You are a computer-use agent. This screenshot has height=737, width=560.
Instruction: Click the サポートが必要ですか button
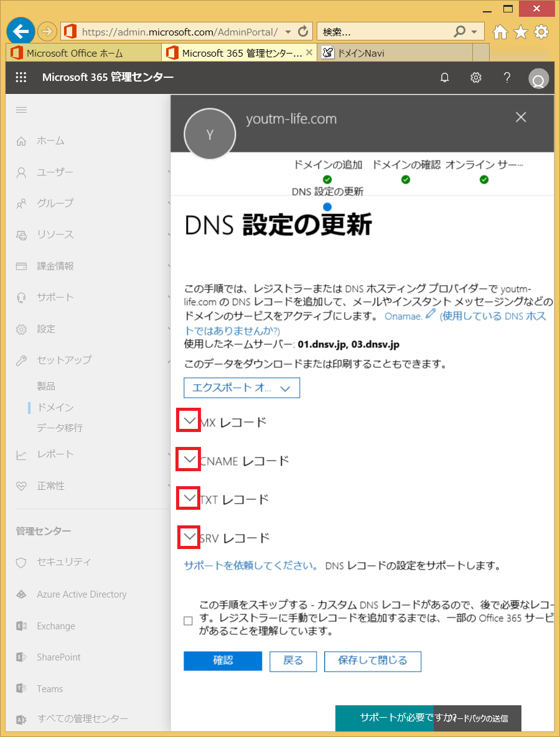pos(385,718)
